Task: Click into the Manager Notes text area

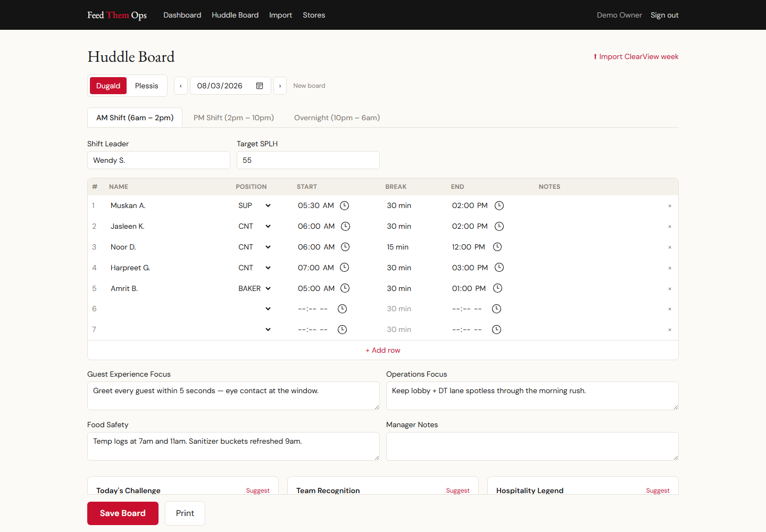Action: (x=532, y=446)
